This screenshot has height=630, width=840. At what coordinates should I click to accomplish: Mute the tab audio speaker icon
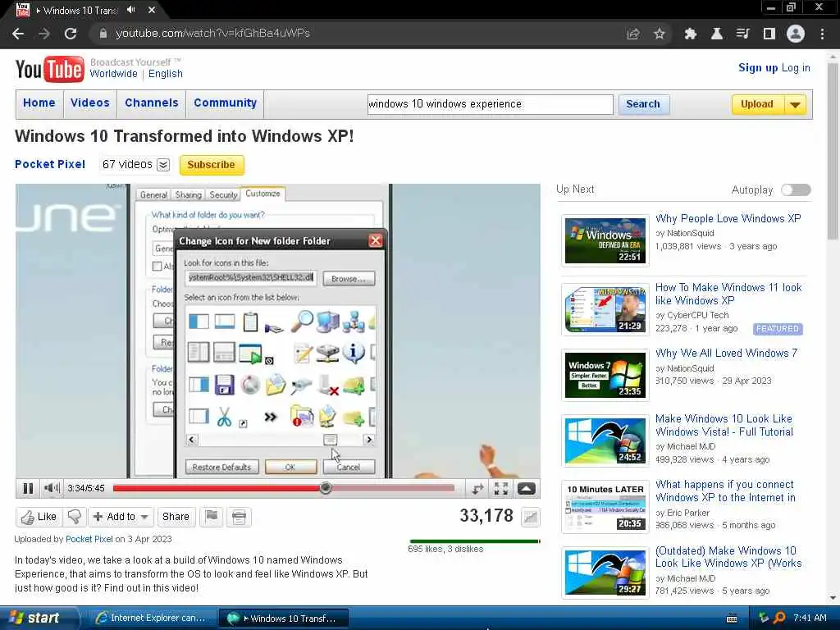coord(131,10)
